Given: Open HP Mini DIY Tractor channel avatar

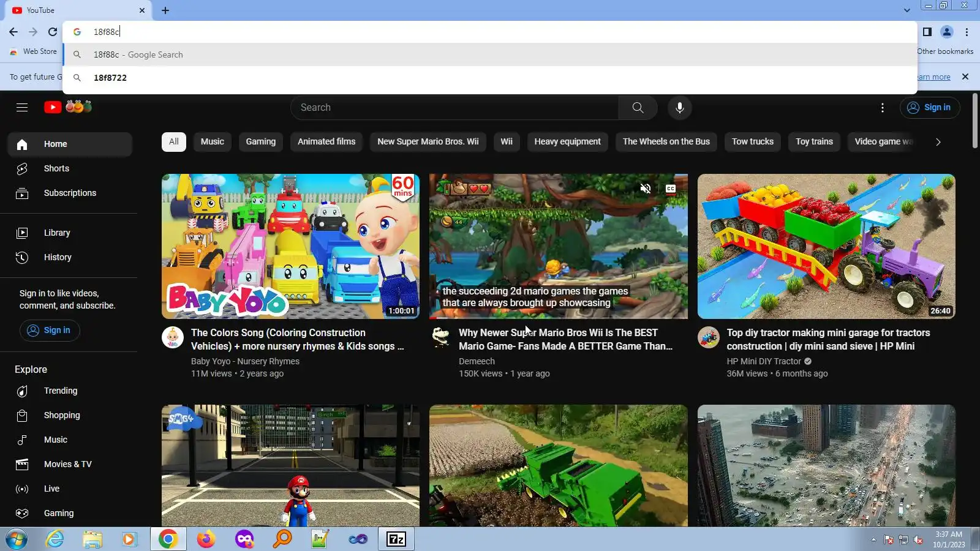Looking at the screenshot, I should point(709,337).
